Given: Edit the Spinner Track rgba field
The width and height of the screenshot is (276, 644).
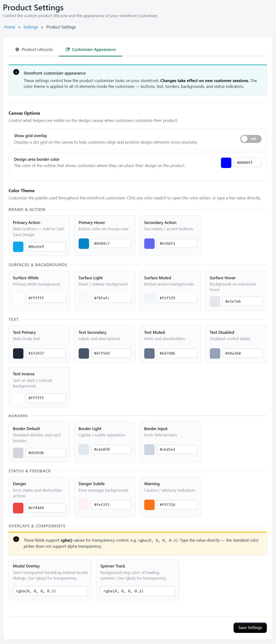Looking at the screenshot, I should click(x=138, y=591).
